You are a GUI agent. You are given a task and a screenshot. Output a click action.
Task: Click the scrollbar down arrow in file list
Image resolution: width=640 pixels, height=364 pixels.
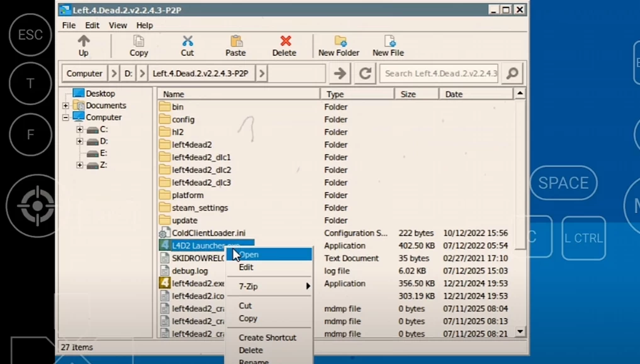click(x=520, y=331)
